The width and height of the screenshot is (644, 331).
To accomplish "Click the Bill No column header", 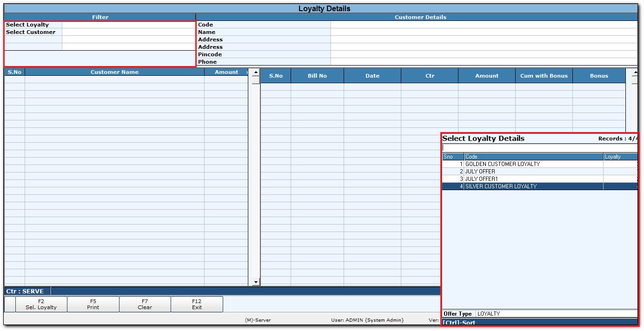I will click(317, 76).
